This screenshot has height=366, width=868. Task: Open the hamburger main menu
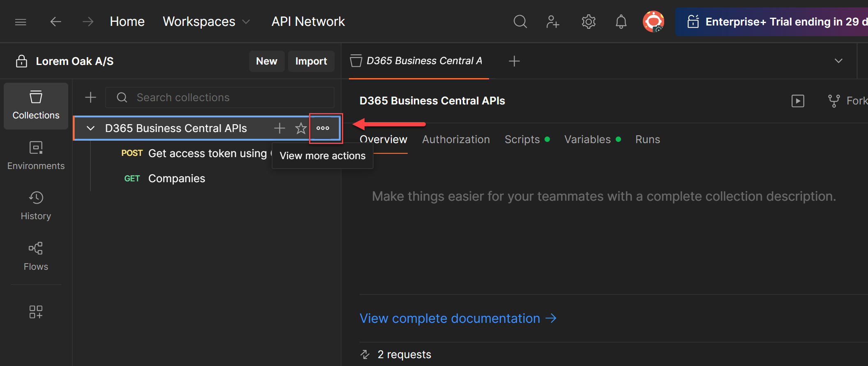21,22
